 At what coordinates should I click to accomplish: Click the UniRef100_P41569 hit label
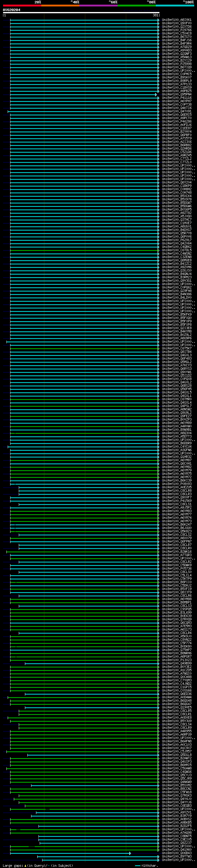coord(176,501)
